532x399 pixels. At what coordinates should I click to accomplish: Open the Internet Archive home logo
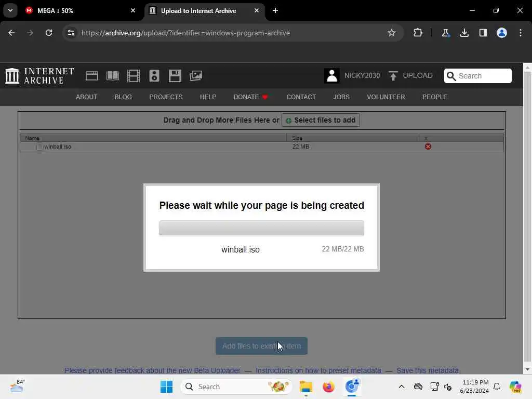(39, 76)
